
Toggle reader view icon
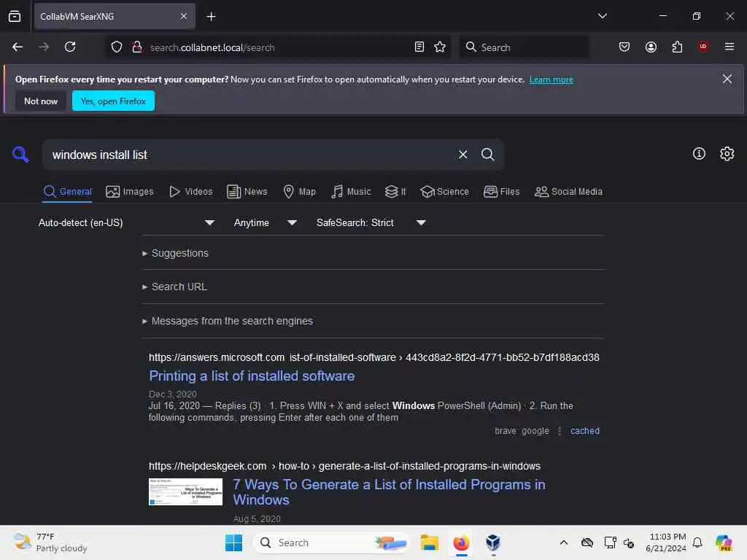coord(419,47)
